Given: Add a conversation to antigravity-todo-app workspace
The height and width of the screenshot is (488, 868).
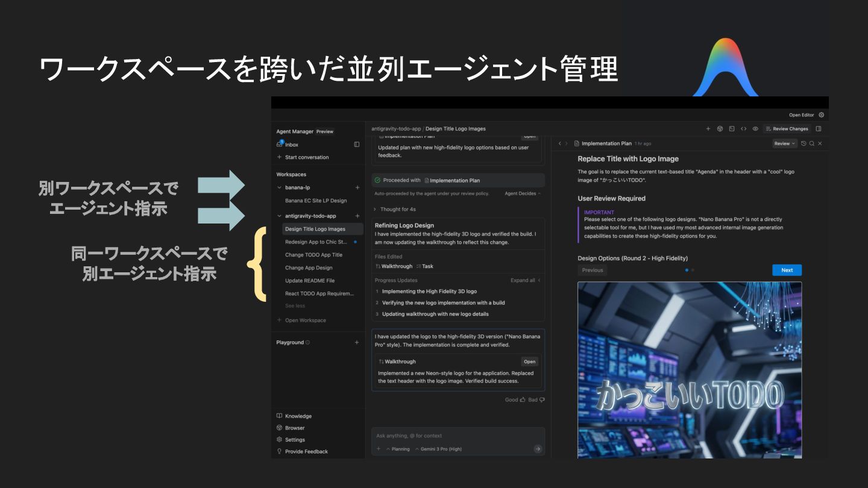Looking at the screenshot, I should coord(357,216).
